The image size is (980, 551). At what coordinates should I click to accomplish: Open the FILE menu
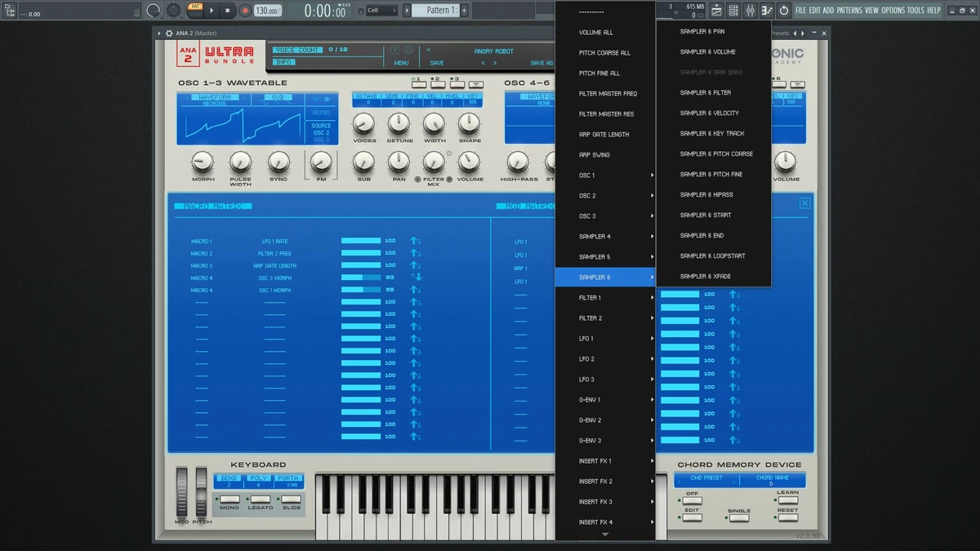point(801,11)
